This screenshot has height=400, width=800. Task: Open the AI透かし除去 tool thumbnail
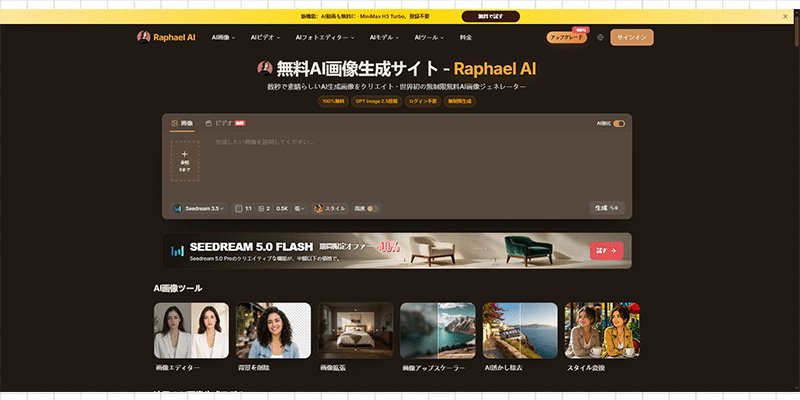520,331
